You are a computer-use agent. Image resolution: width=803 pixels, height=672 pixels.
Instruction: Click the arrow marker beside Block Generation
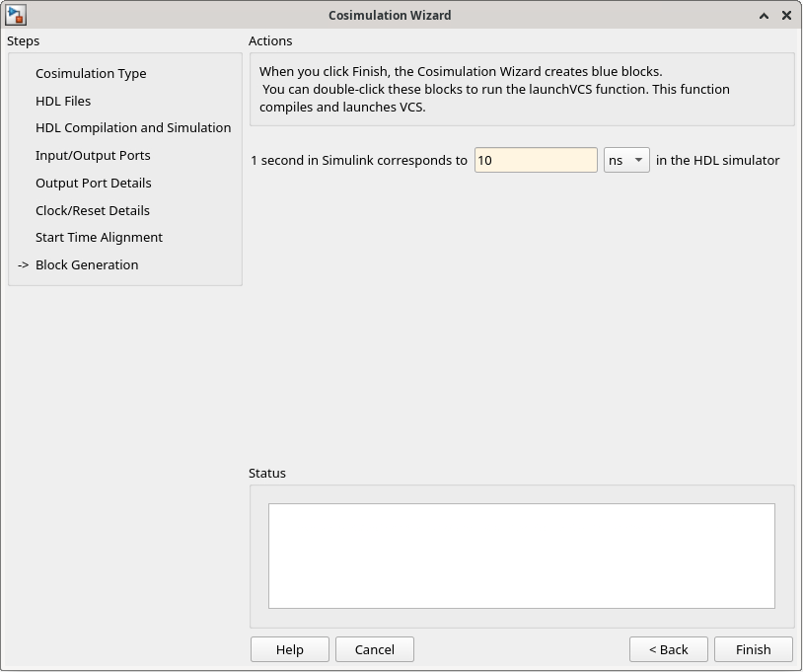[x=24, y=264]
